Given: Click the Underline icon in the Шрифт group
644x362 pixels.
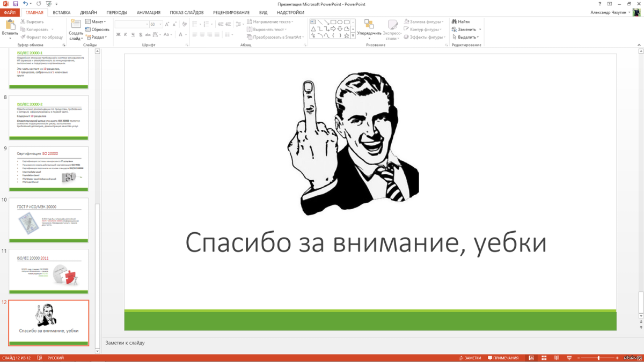Looking at the screenshot, I should coord(133,34).
